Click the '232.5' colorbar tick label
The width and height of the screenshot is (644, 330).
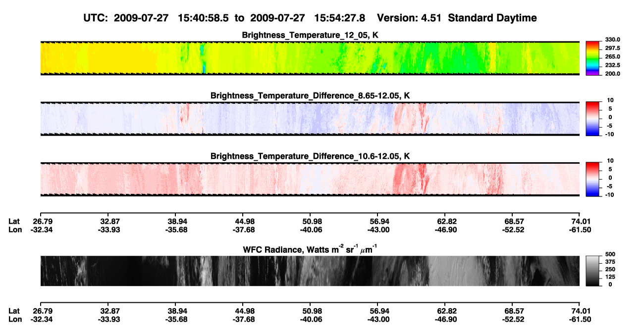point(611,65)
